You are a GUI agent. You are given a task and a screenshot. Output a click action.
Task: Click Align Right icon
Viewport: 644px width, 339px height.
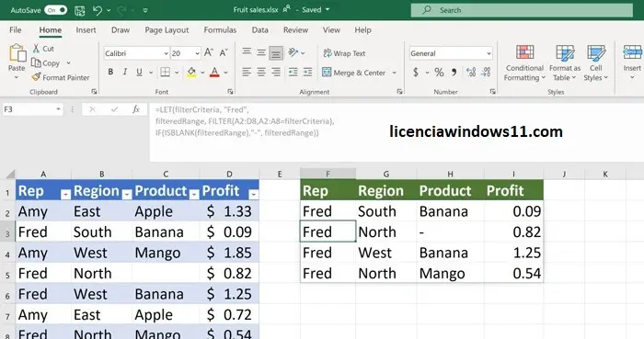[x=276, y=73]
